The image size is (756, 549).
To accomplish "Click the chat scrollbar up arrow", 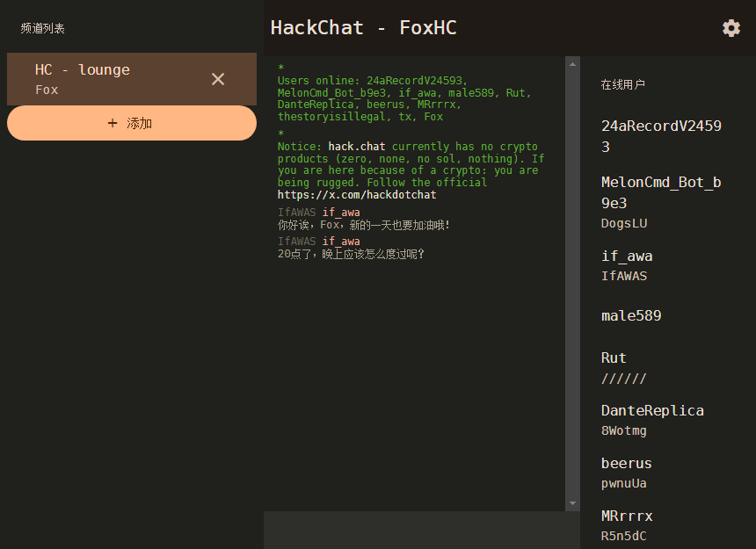I will click(x=572, y=64).
